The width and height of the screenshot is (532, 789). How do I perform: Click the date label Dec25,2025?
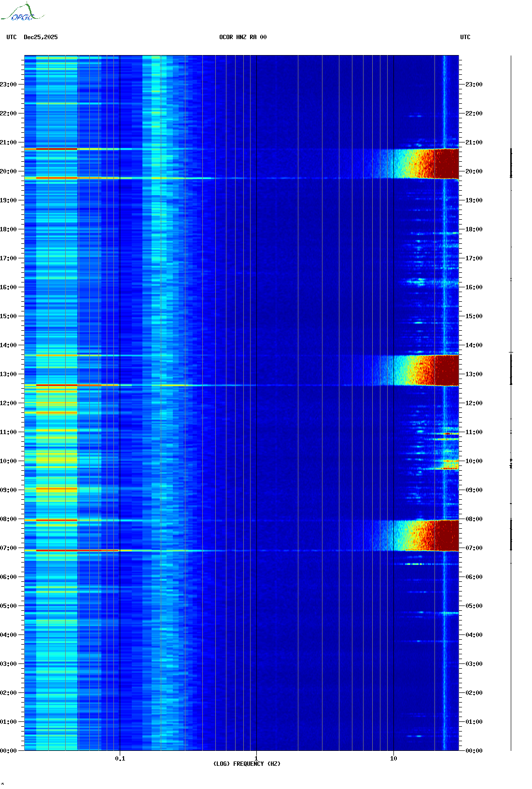pos(41,37)
